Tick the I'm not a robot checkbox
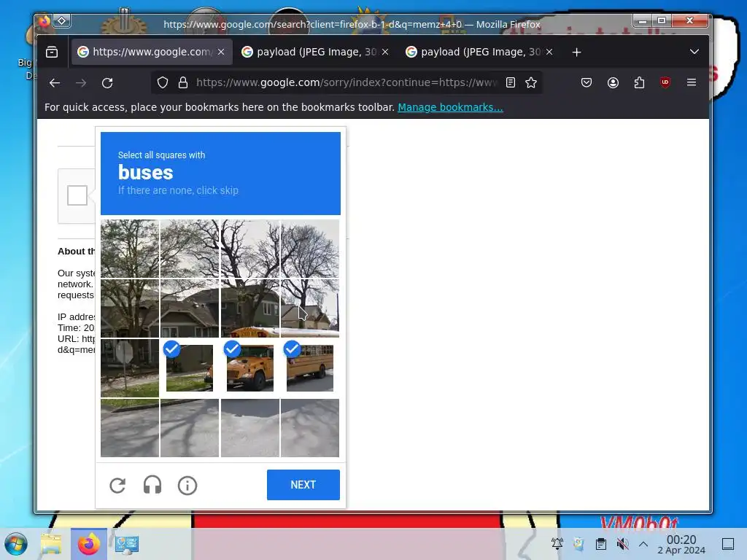This screenshot has width=747, height=560. click(77, 195)
